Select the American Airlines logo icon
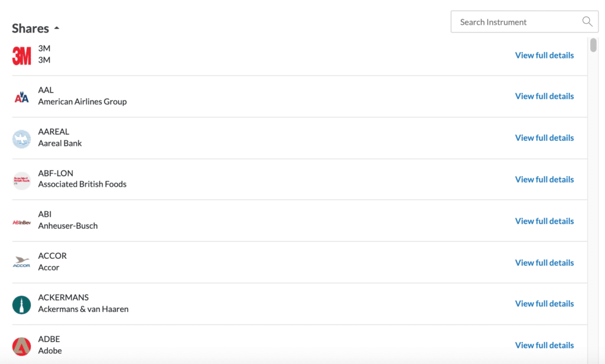 point(22,97)
